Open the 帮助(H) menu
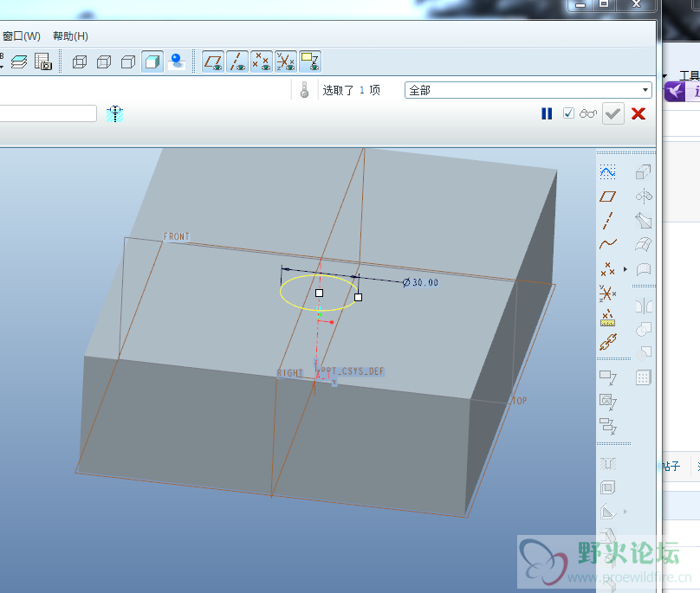Viewport: 700px width, 593px height. [x=70, y=36]
